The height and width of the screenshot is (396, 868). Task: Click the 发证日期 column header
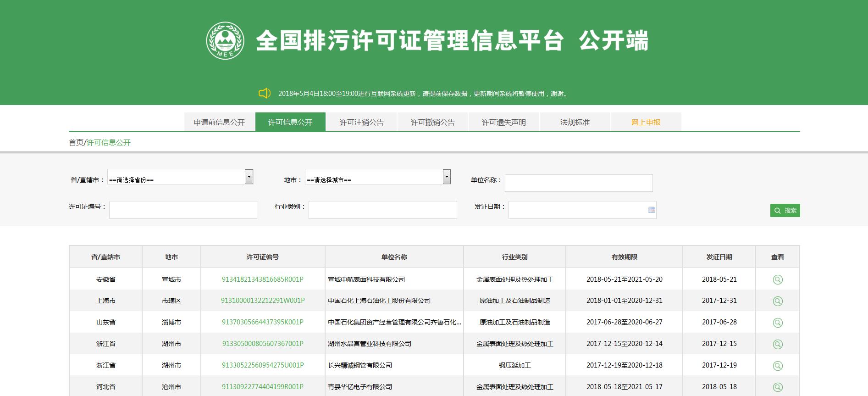719,257
